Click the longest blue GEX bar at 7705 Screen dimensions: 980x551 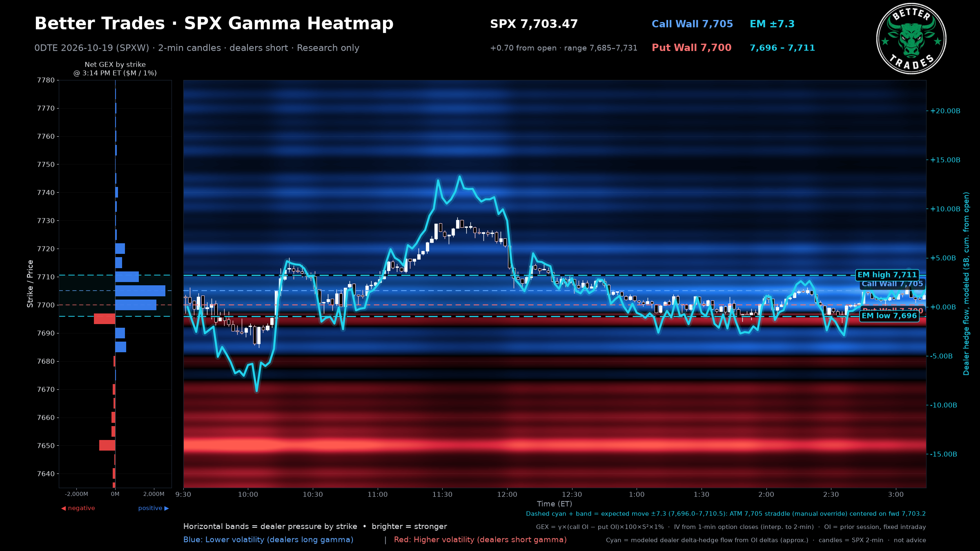140,291
